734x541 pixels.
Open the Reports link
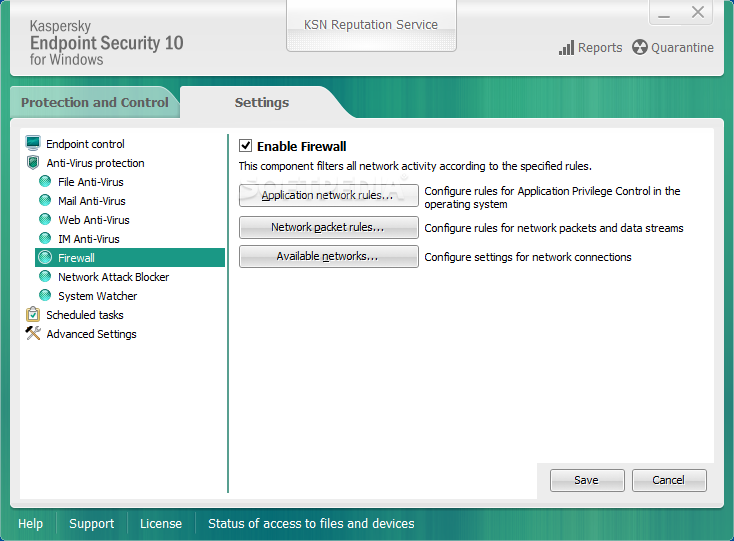pos(600,48)
